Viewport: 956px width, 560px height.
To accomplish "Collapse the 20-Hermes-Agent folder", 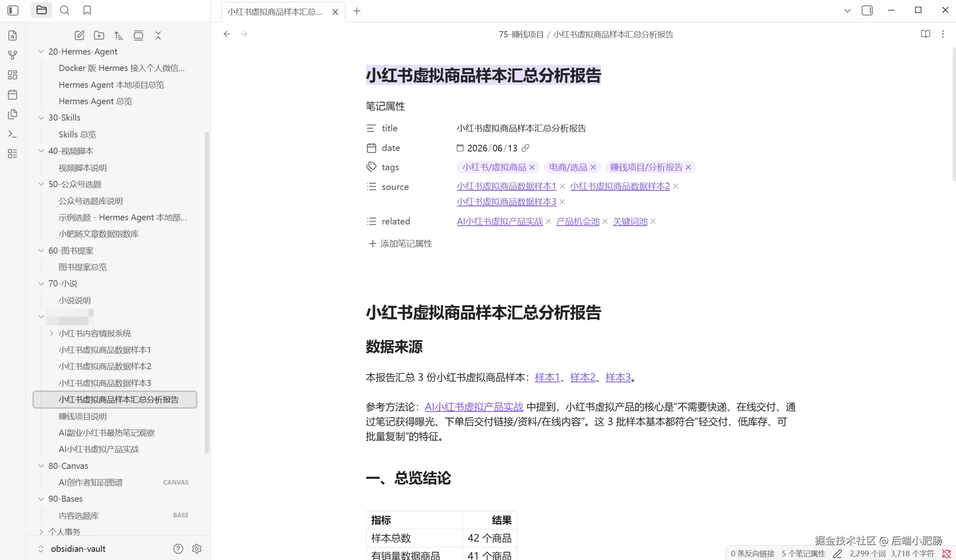I will 41,52.
